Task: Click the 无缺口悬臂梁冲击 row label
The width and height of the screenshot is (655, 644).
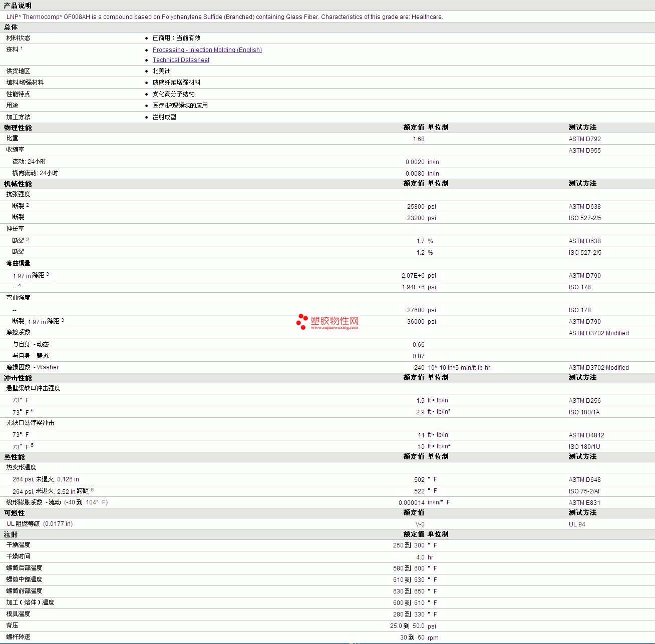Action: pyautogui.click(x=30, y=423)
